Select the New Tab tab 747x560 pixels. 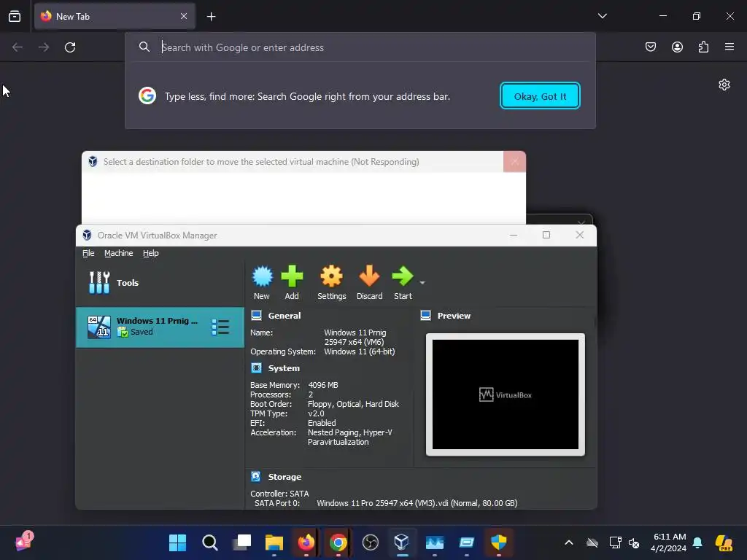pos(115,16)
